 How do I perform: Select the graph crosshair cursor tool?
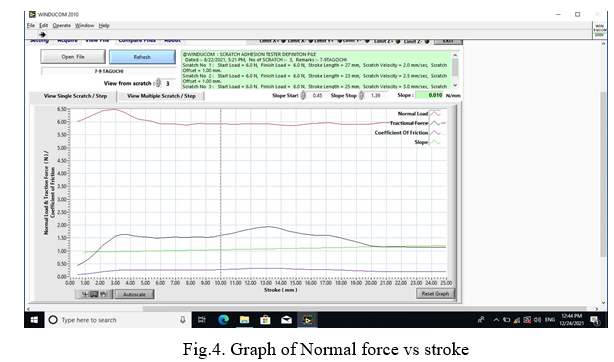pyautogui.click(x=84, y=294)
